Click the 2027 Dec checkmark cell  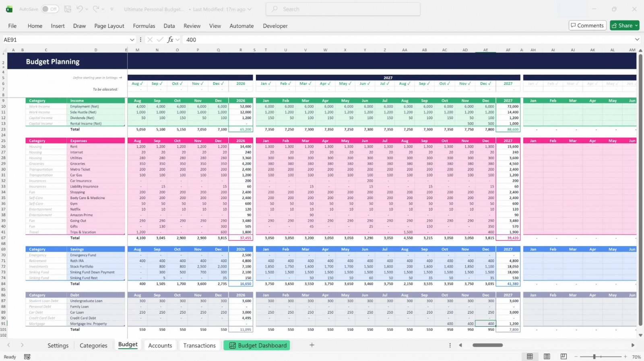click(485, 84)
